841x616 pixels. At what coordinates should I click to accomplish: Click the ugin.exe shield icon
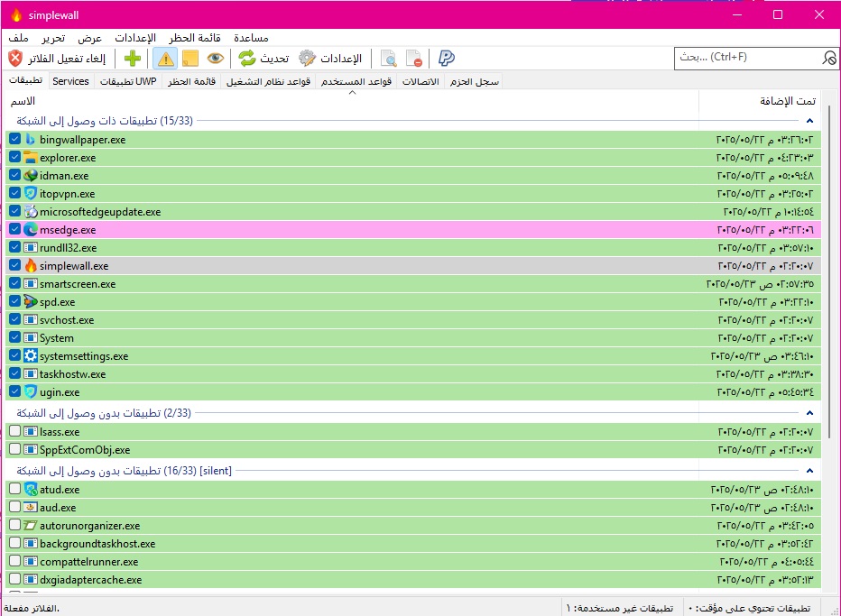[31, 392]
